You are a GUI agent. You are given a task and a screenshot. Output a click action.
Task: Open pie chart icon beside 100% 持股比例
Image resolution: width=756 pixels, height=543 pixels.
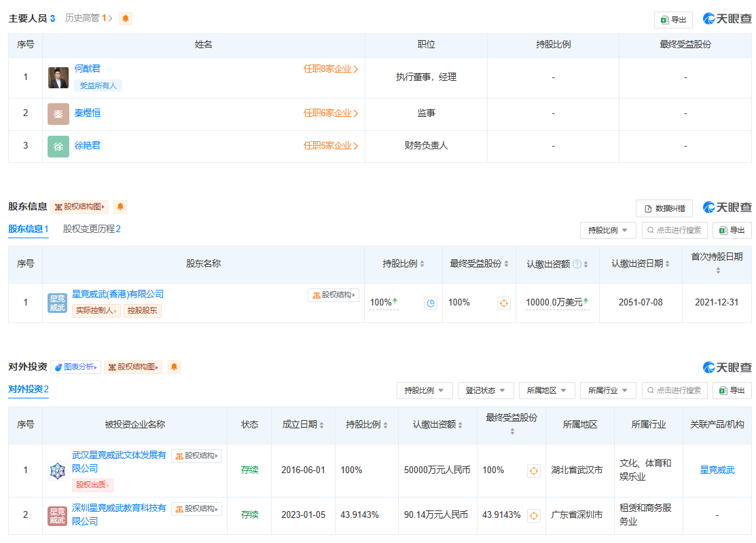431,303
